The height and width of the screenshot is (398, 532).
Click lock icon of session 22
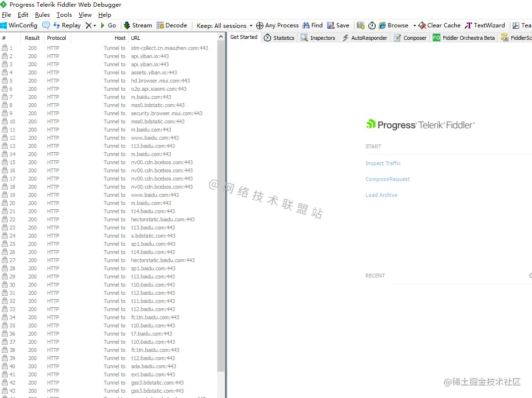[5, 219]
